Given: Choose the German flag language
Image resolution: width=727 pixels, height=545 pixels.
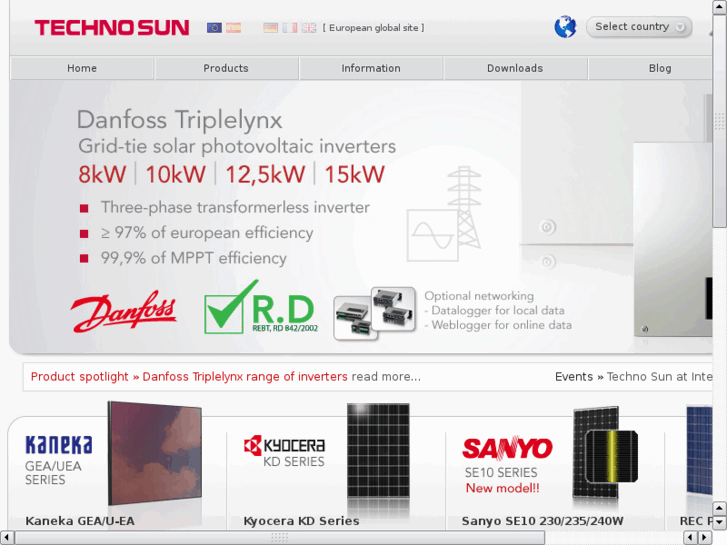Looking at the screenshot, I should coord(271,28).
